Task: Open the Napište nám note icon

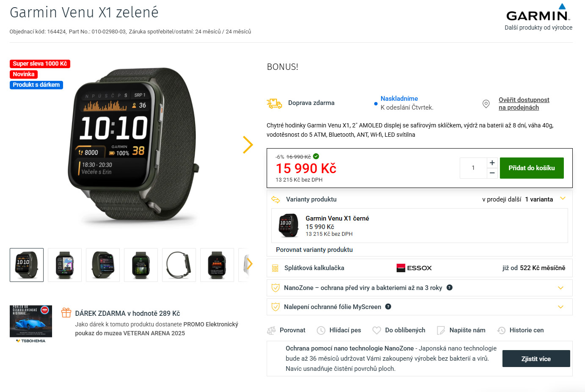Action: coord(441,331)
